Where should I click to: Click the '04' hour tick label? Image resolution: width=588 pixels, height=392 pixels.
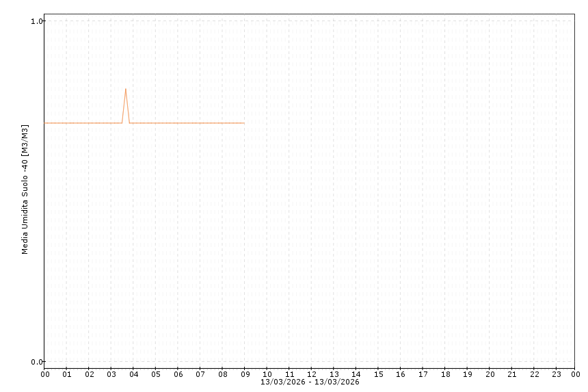click(133, 374)
